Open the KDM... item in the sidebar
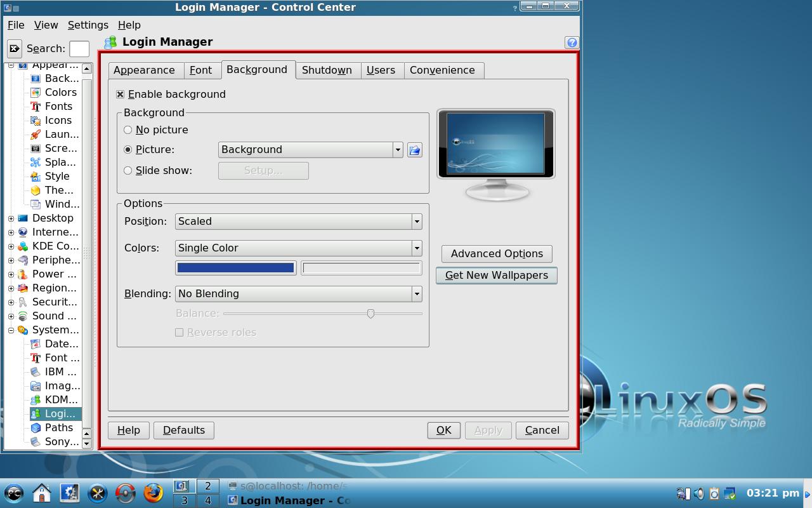 pyautogui.click(x=55, y=399)
